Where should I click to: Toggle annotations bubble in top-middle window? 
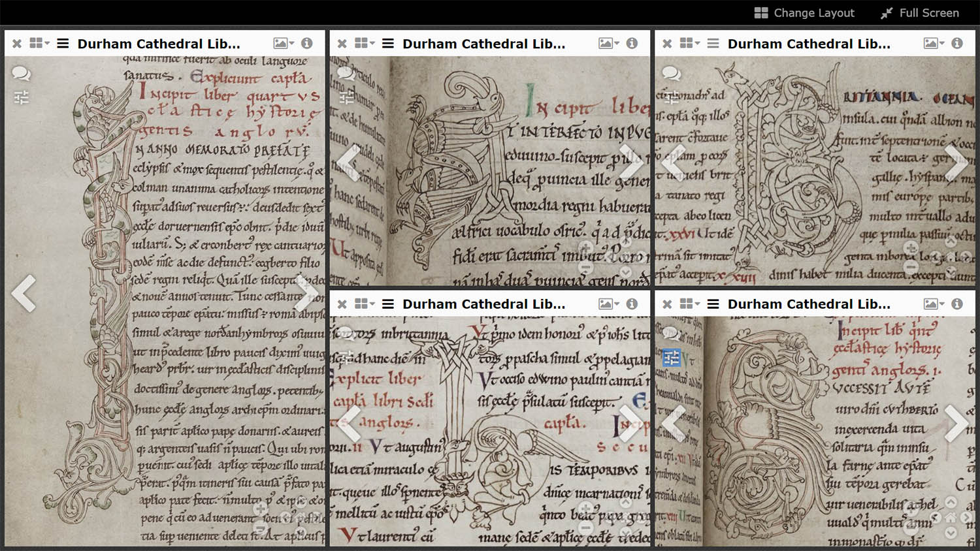(x=346, y=73)
